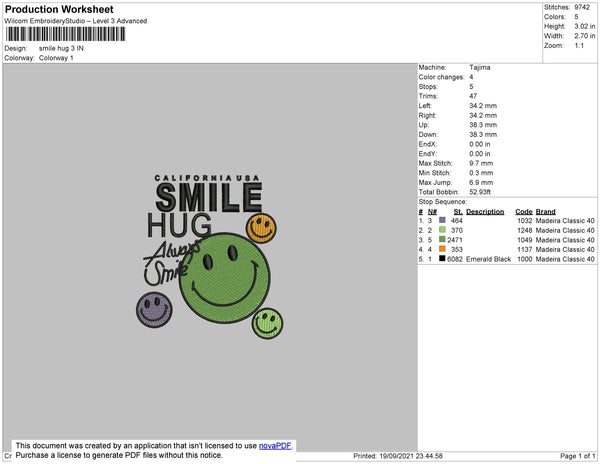The width and height of the screenshot is (600, 464).
Task: Click stitch count 6082 in stop sequence
Action: click(455, 259)
